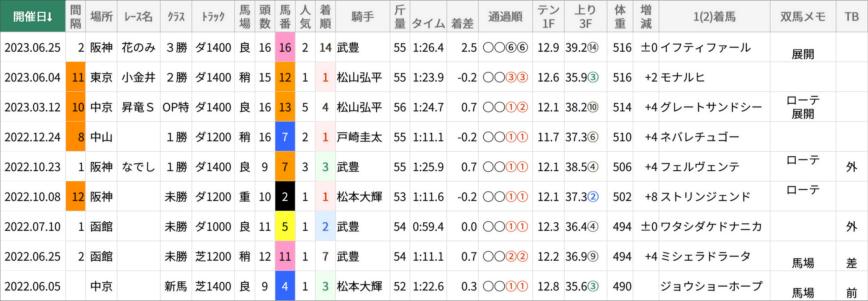Click time 1:26.4

[428, 47]
